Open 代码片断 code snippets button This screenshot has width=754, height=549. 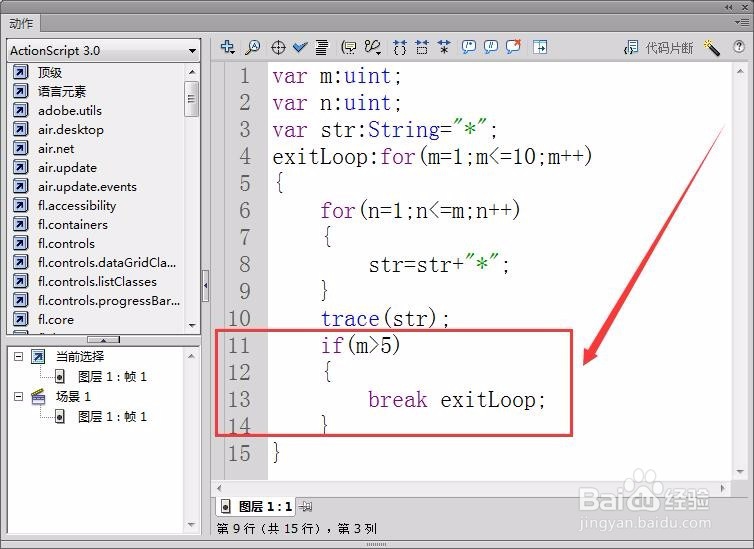[658, 48]
